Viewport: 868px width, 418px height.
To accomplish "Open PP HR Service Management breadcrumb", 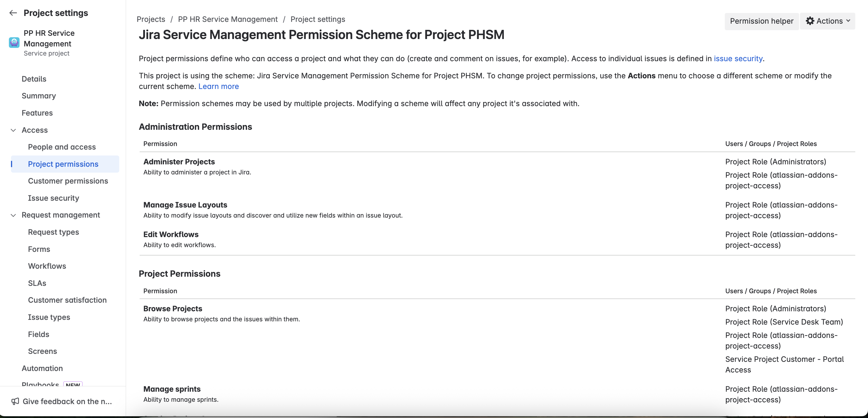I will pos(228,19).
